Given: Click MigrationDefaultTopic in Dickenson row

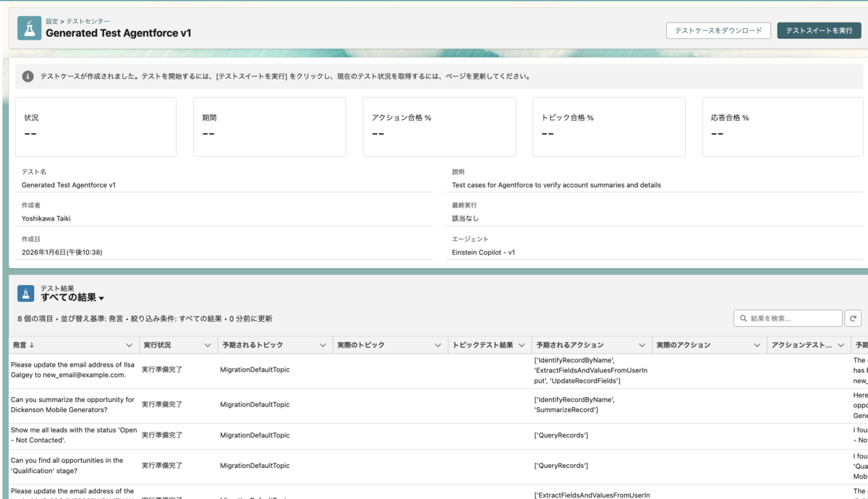Looking at the screenshot, I should 255,405.
